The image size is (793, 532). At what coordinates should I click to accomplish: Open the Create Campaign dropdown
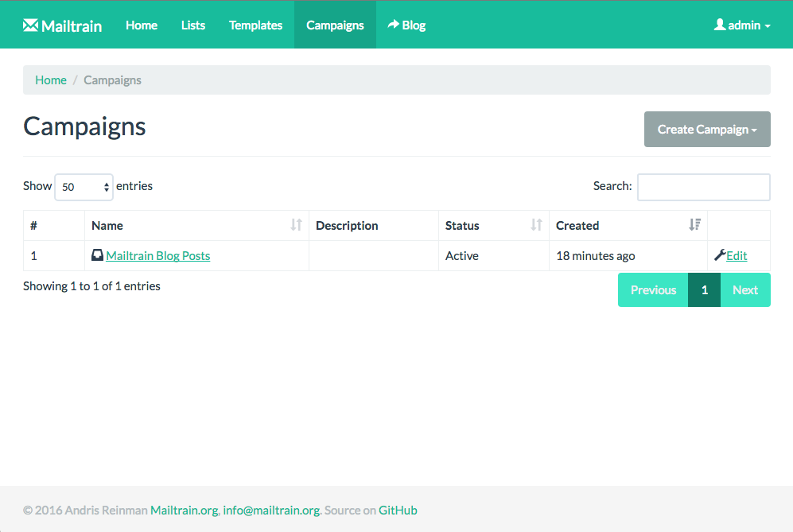click(x=707, y=129)
